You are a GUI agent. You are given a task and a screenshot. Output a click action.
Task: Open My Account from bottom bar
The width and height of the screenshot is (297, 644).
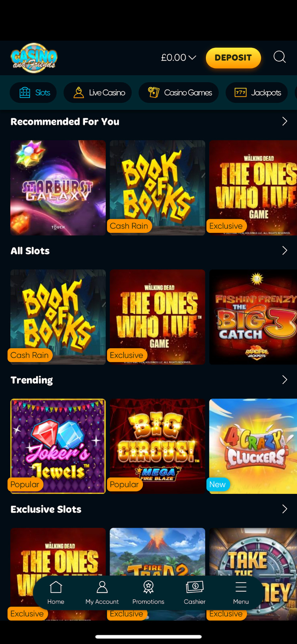(x=102, y=593)
